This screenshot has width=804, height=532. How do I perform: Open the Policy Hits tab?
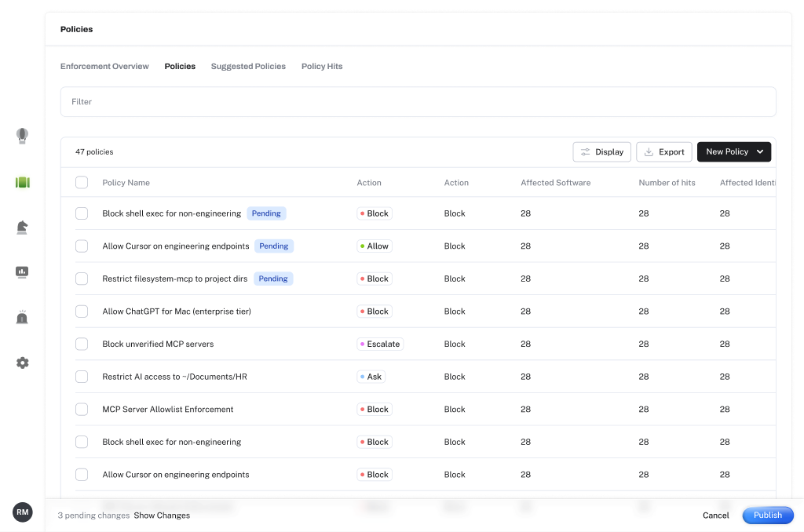pyautogui.click(x=322, y=66)
